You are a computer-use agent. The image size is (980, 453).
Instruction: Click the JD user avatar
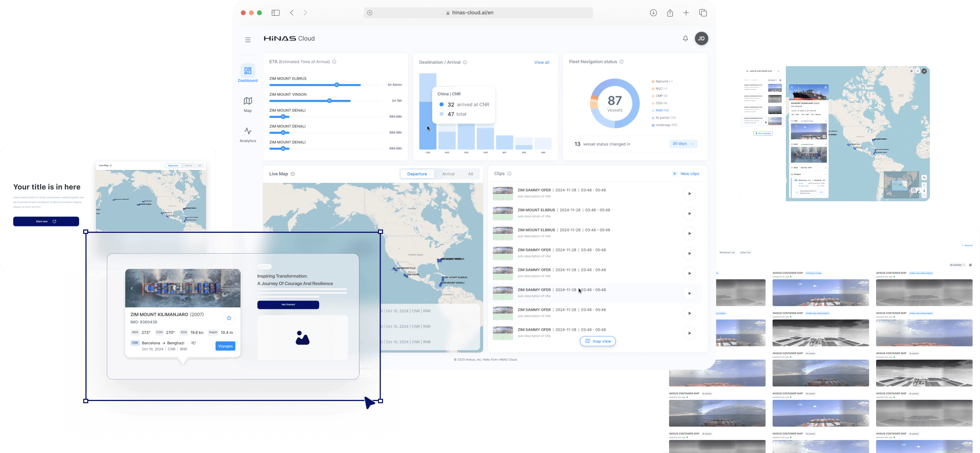tap(701, 39)
